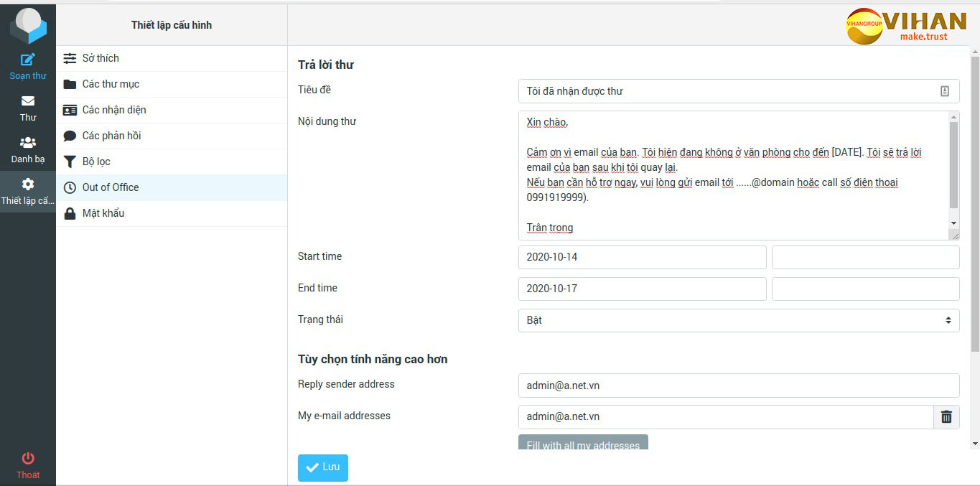Click the Thoát logout power icon
The height and width of the screenshot is (486, 980).
tap(27, 458)
